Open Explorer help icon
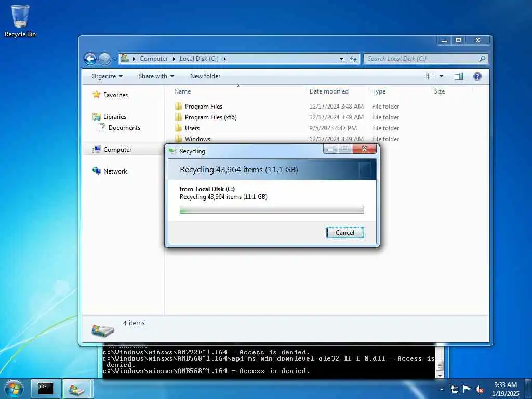Image resolution: width=532 pixels, height=399 pixels. (x=477, y=76)
